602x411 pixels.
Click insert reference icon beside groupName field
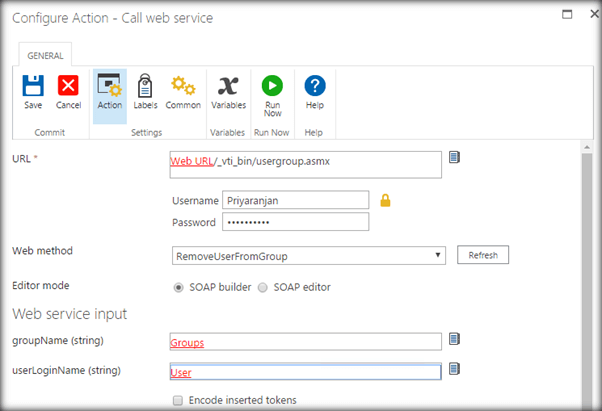(x=454, y=340)
